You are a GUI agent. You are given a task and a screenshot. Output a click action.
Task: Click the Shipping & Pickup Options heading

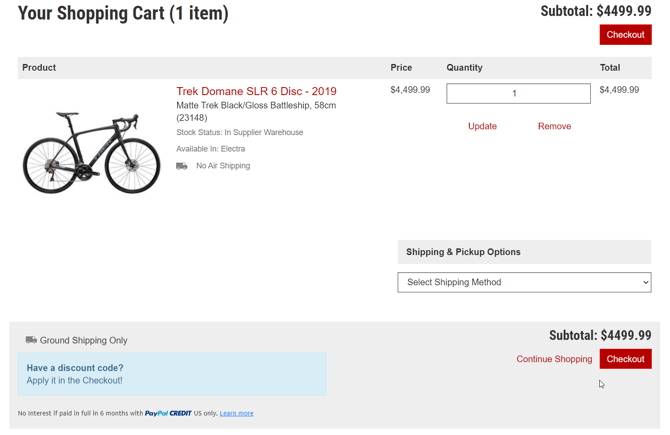463,252
